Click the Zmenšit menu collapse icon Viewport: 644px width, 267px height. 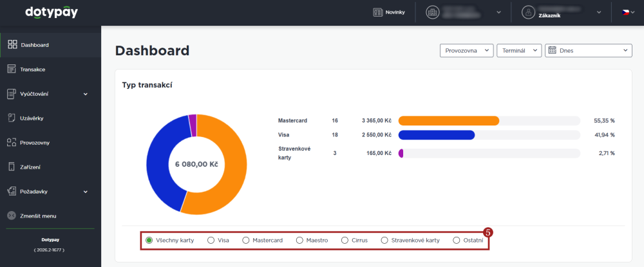coord(12,216)
